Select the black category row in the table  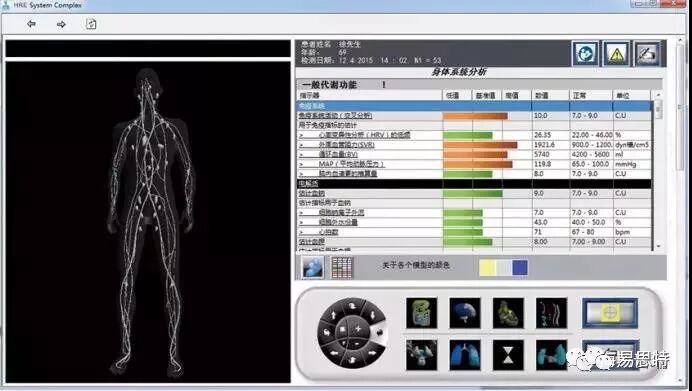(x=474, y=184)
